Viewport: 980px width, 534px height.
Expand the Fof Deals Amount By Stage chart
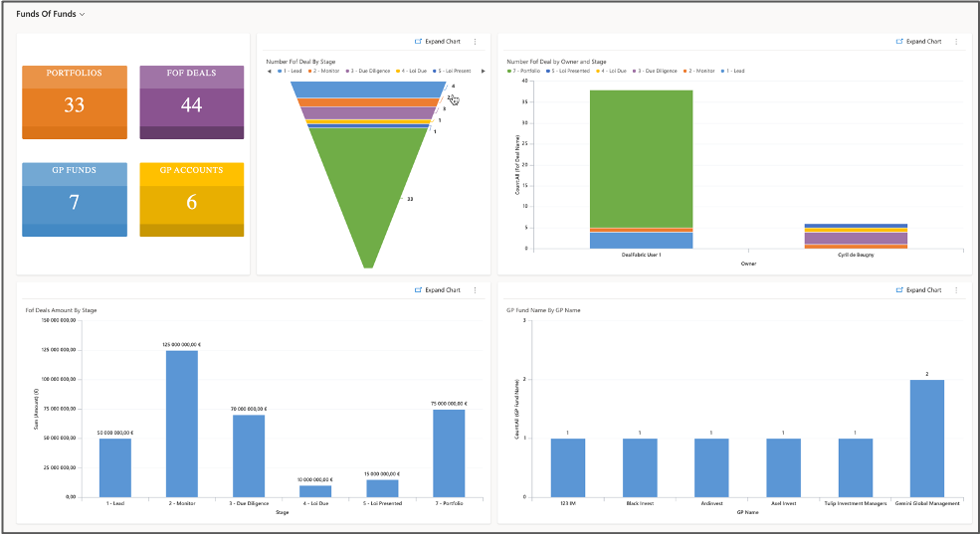[438, 289]
